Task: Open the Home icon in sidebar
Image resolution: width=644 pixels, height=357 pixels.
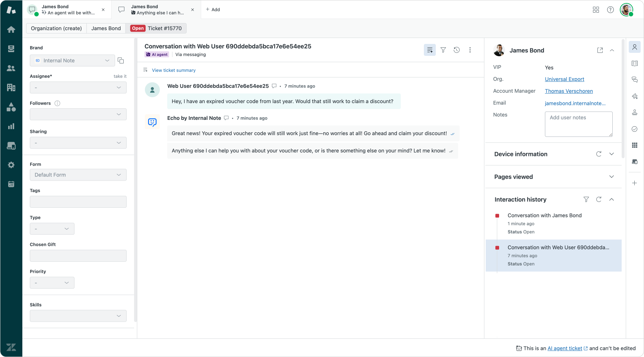Action: (x=11, y=29)
